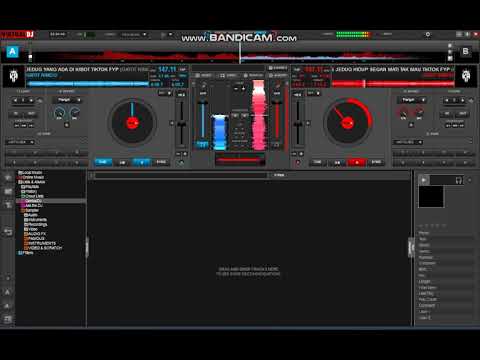Click the browser search field
This screenshot has width=480, height=360.
[x=180, y=175]
